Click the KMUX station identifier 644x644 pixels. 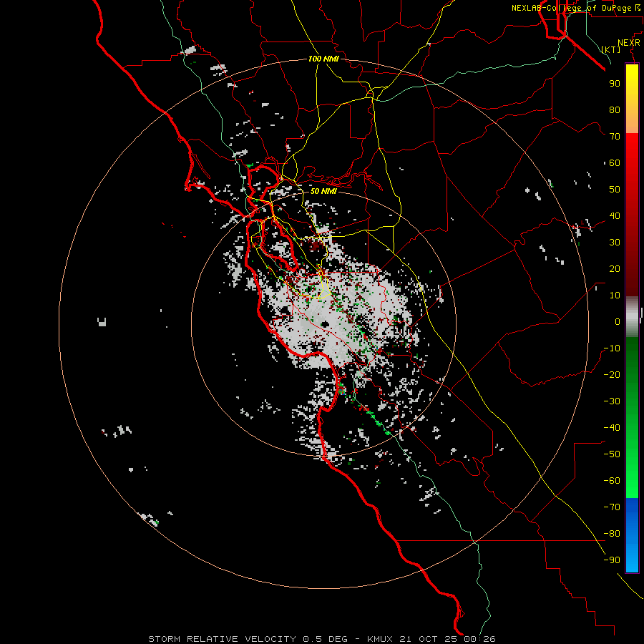(379, 639)
